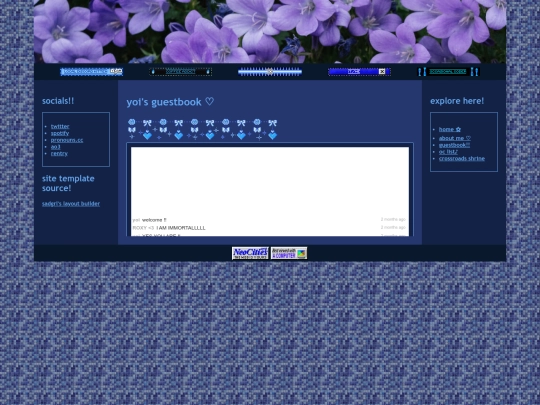Click the NeoCities badge button
This screenshot has width=540, height=405.
(x=250, y=253)
